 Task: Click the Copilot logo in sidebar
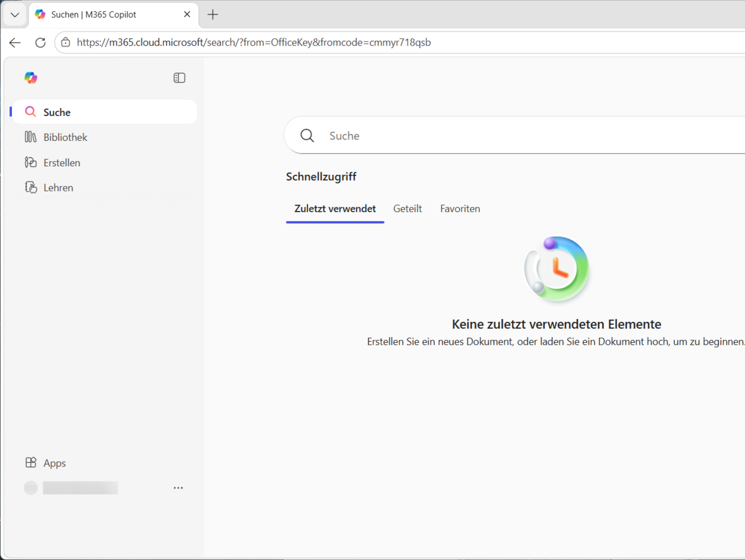click(x=30, y=78)
